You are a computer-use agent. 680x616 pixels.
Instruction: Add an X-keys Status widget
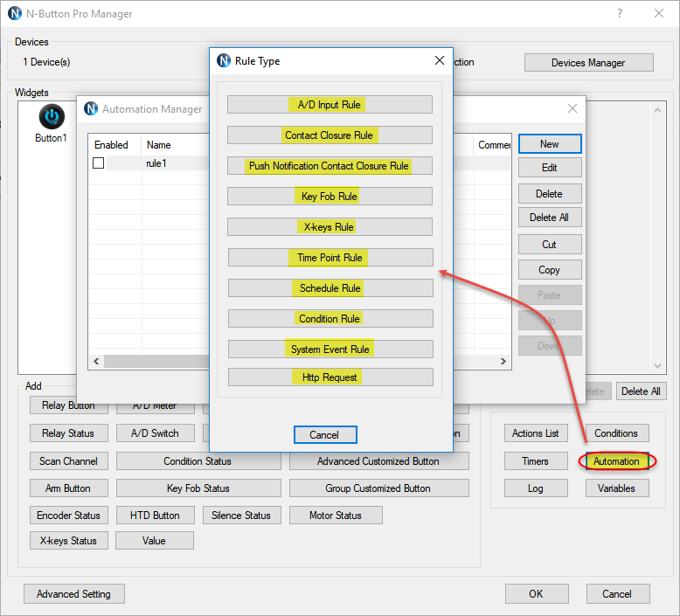click(x=68, y=541)
